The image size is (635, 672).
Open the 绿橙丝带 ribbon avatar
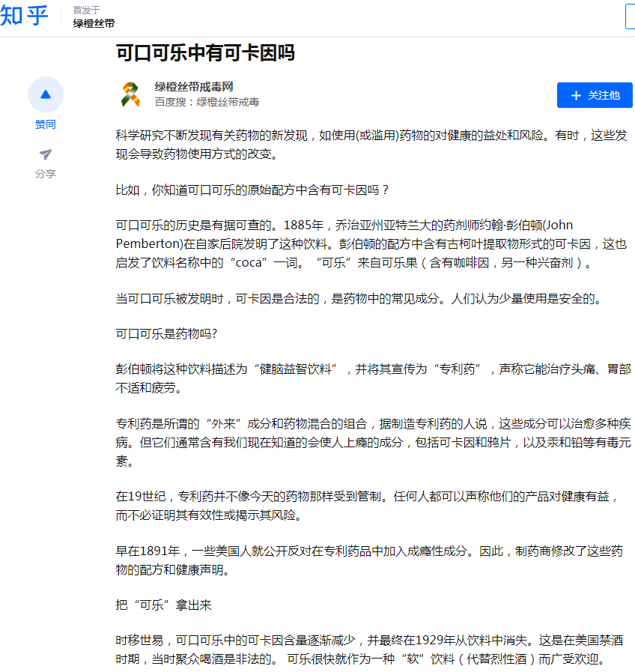[131, 94]
